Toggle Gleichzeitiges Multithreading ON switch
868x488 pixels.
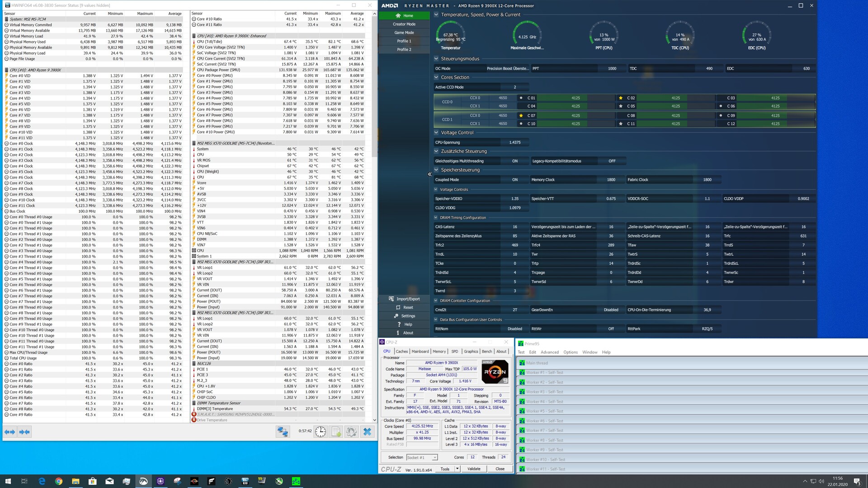[514, 161]
